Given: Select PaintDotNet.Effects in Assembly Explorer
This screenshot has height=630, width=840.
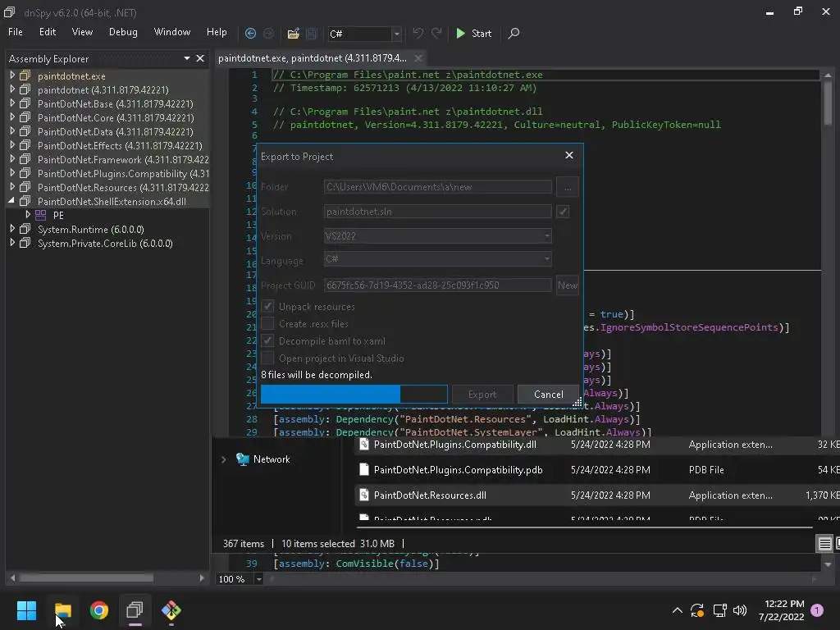Looking at the screenshot, I should pos(120,145).
